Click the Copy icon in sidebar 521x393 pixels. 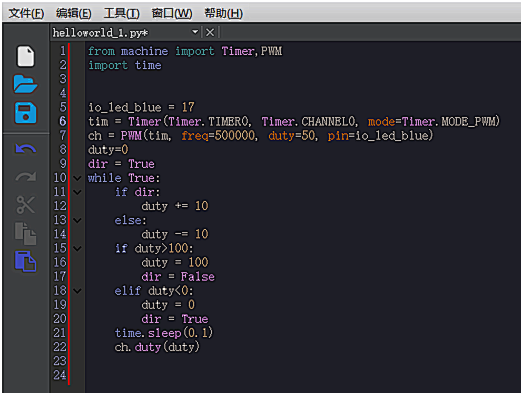point(25,233)
